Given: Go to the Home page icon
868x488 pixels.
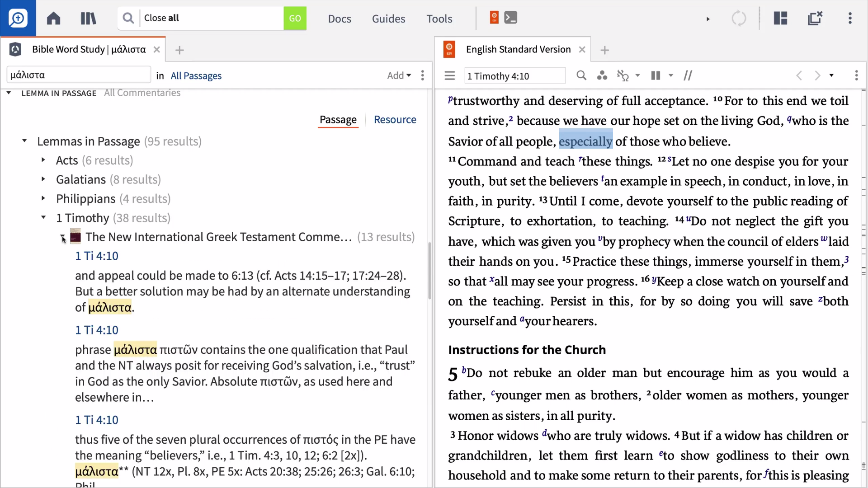Looking at the screenshot, I should [53, 18].
